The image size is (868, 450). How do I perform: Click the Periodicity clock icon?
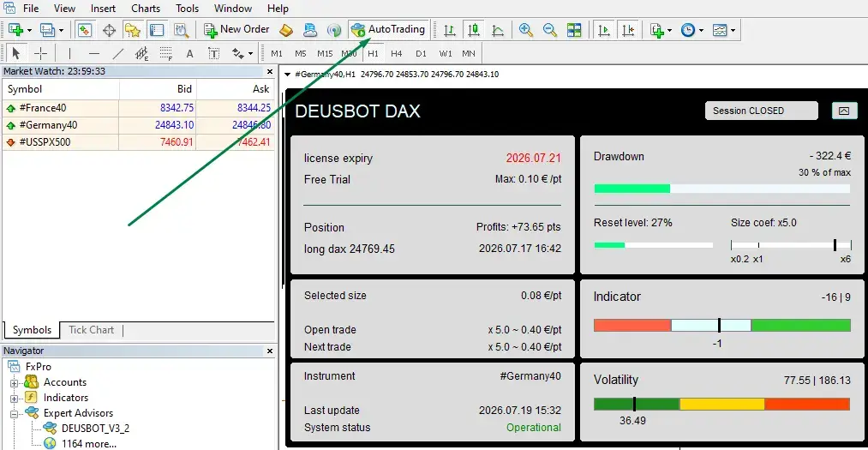tap(687, 30)
